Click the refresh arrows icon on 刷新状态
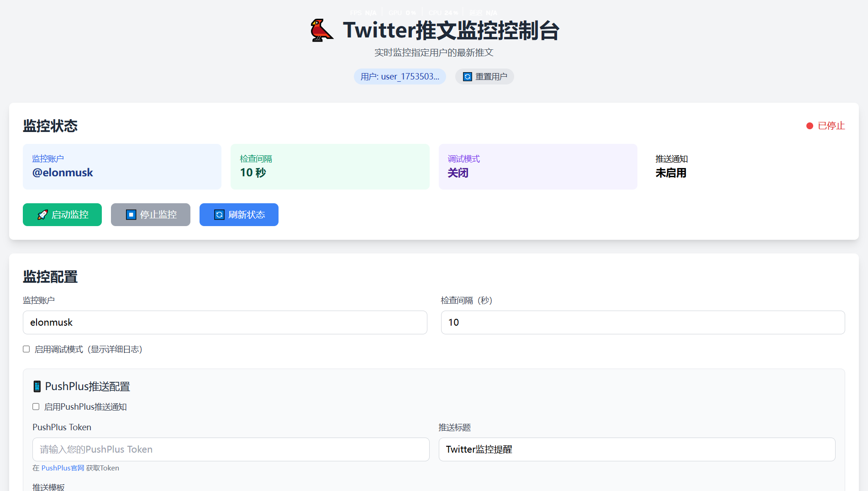Screen dimensions: 868x491 tap(220, 215)
